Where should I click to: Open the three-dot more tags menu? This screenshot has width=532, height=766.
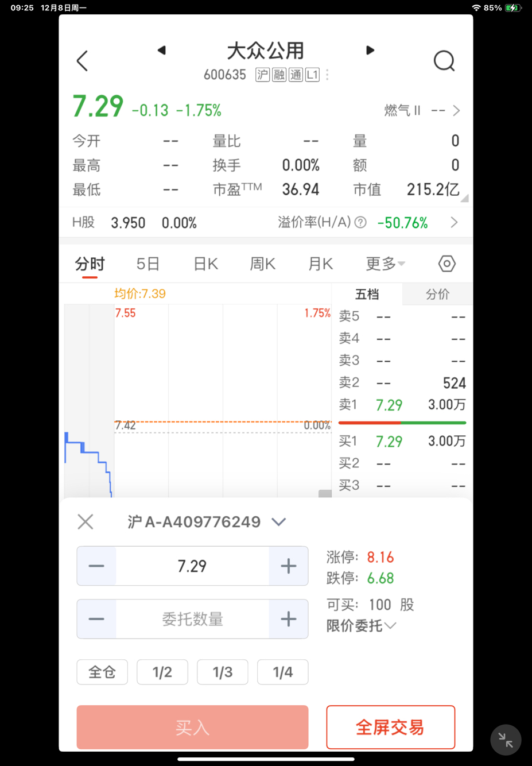[327, 75]
